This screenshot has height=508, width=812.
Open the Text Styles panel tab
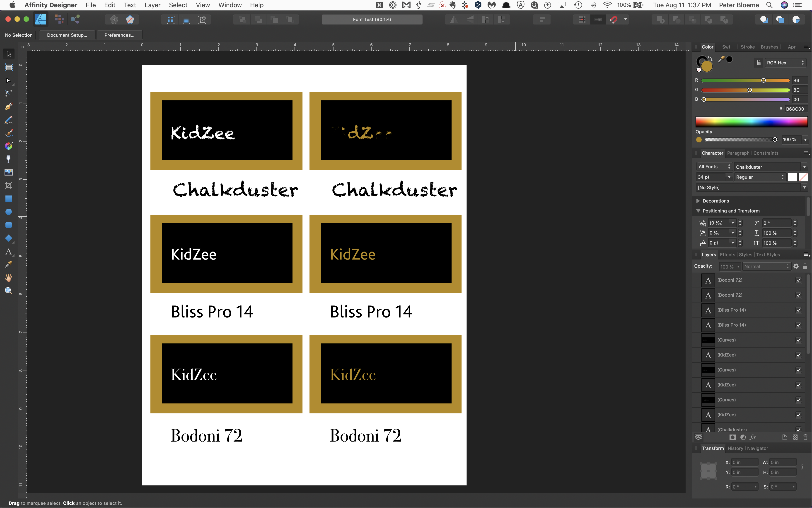(x=768, y=255)
